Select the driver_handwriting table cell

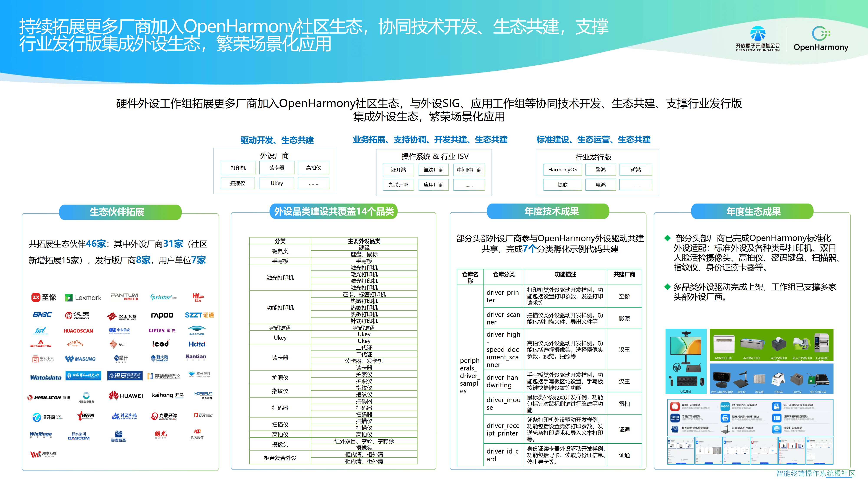tap(503, 381)
